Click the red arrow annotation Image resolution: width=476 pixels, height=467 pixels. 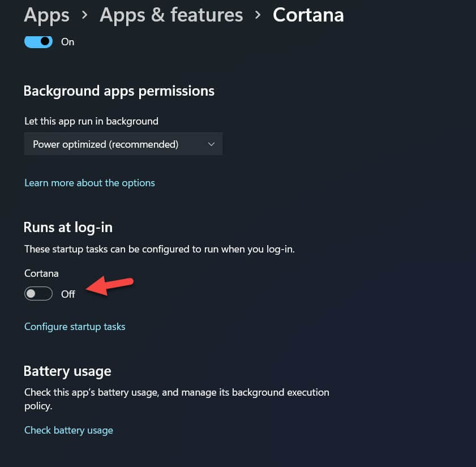[111, 286]
